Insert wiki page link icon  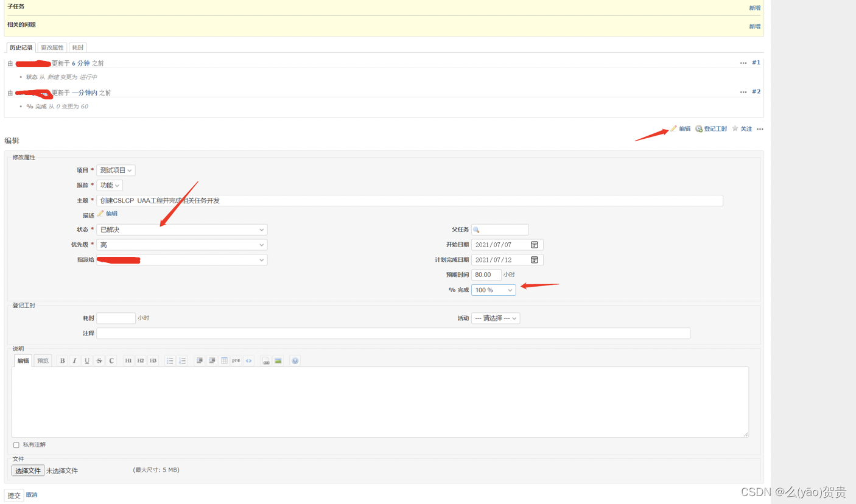(265, 361)
